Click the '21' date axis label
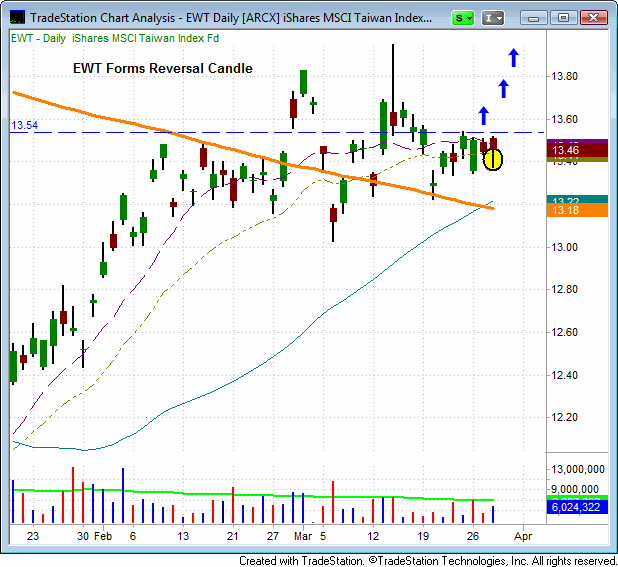Image resolution: width=618 pixels, height=567 pixels. (233, 536)
